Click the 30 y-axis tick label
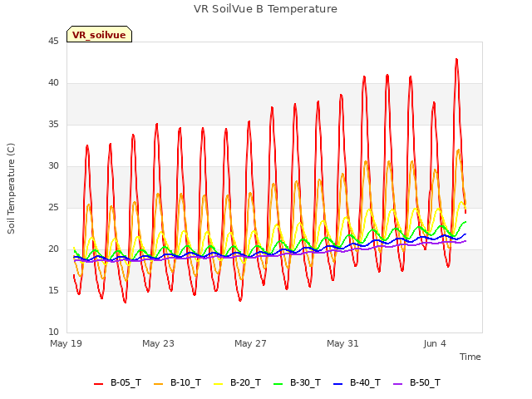The image size is (532, 399). click(53, 166)
